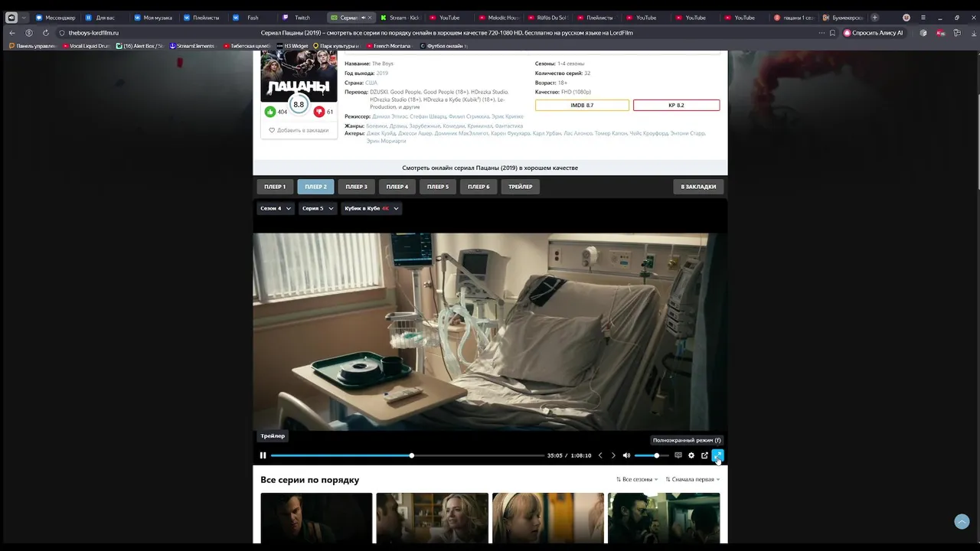This screenshot has width=980, height=551.
Task: Open a new browser tab plus icon
Action: point(875,18)
